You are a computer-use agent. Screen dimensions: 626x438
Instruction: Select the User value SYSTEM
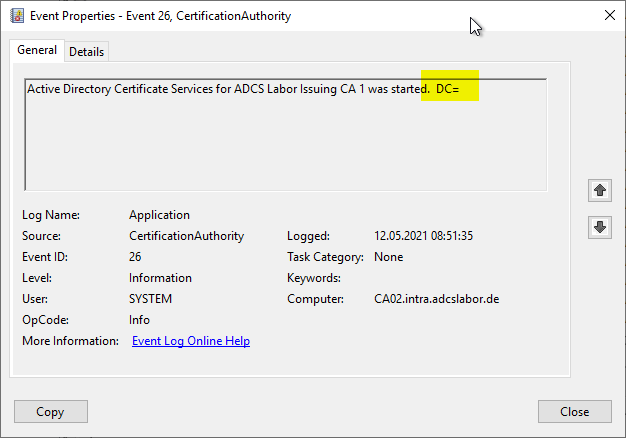[x=150, y=299]
